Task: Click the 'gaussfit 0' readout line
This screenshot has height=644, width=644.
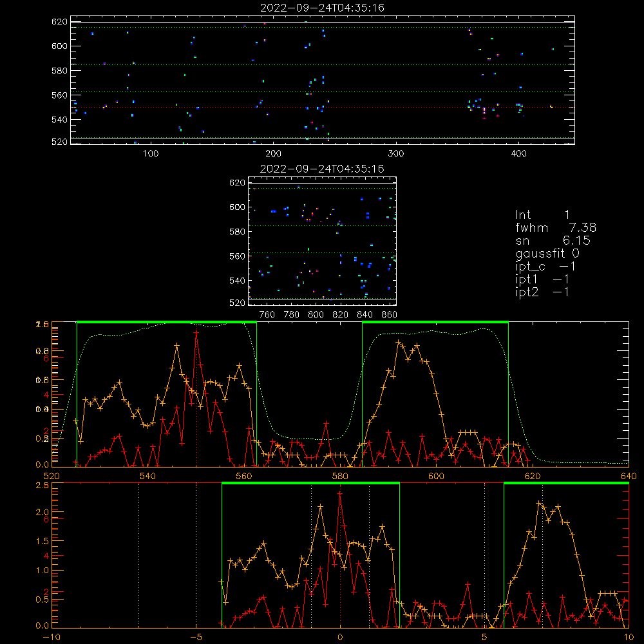Action: click(x=547, y=253)
